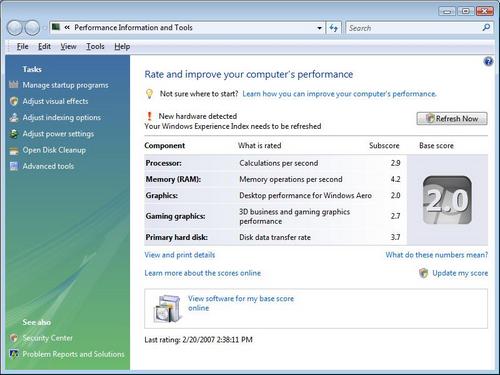Open the Security Center link
This screenshot has height=375, width=500.
(47, 338)
